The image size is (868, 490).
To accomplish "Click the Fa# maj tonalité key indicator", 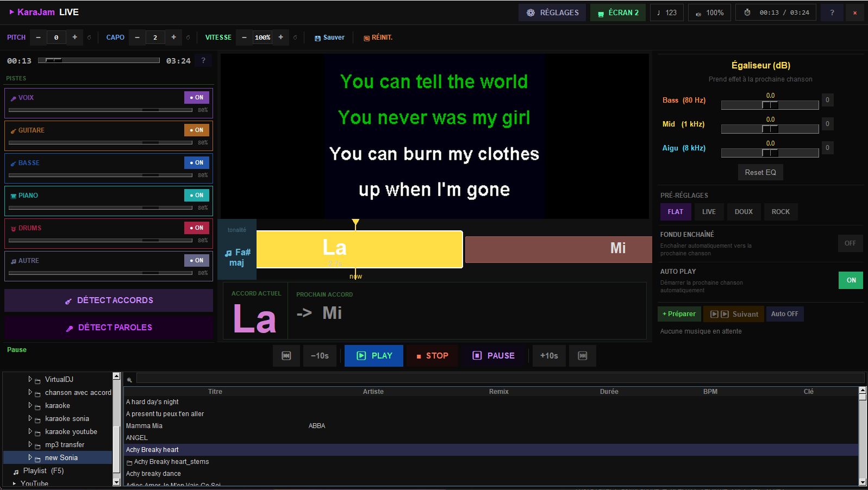I will click(x=237, y=257).
